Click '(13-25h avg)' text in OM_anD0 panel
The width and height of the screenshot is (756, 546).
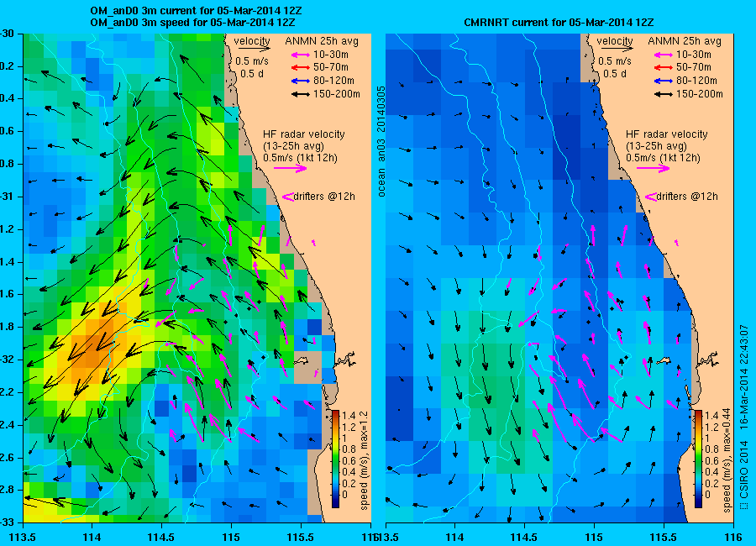293,146
